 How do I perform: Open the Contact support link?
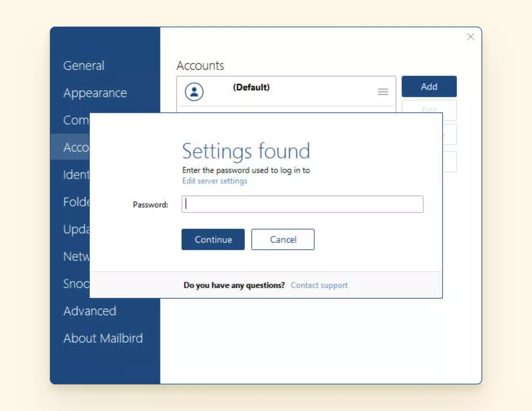318,285
